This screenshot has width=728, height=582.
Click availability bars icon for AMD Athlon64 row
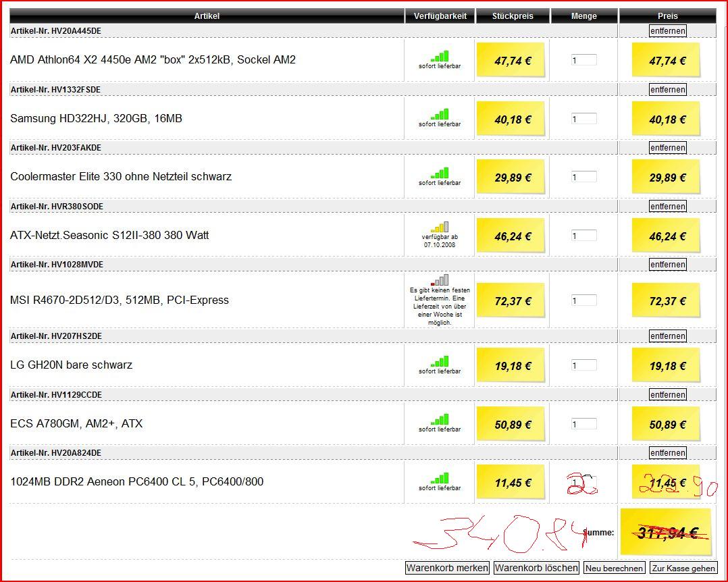click(440, 56)
